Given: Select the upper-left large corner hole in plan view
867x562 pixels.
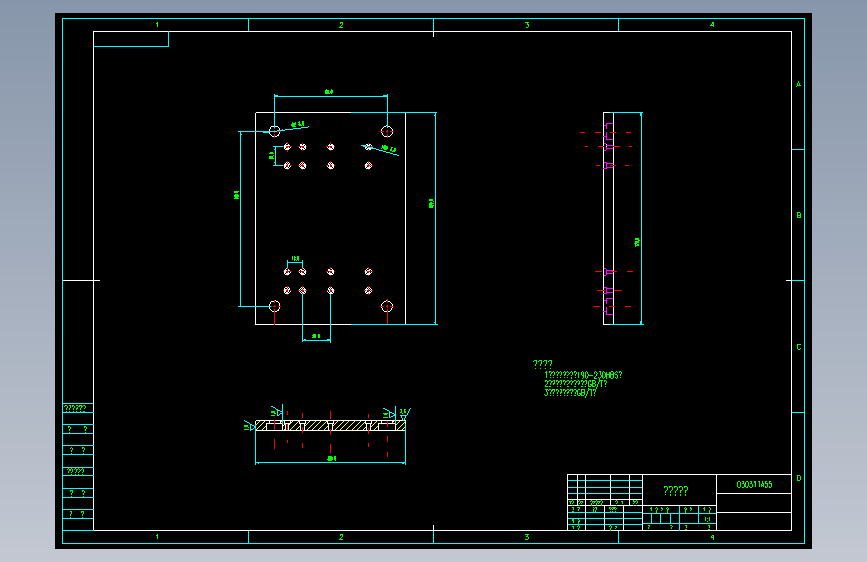Looking at the screenshot, I should (274, 131).
